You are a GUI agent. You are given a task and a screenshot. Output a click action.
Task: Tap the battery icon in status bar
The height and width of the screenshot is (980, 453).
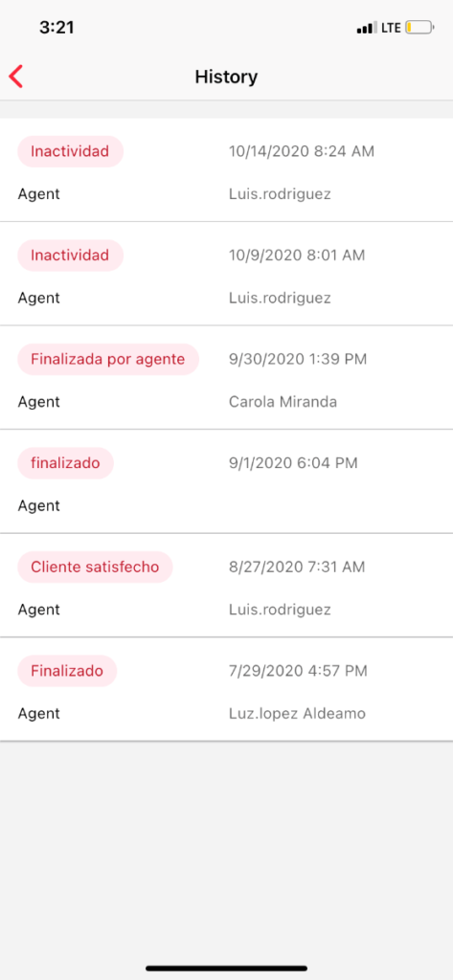click(419, 28)
